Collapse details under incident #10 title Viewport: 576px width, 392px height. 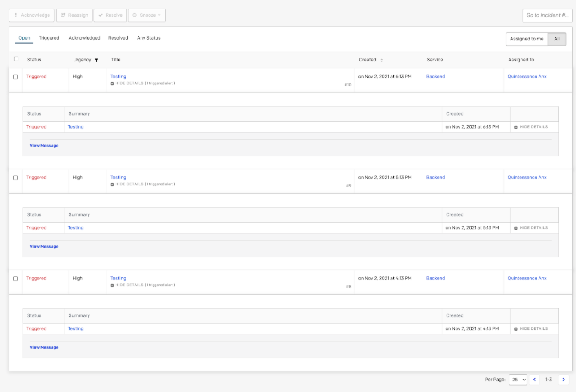click(142, 83)
